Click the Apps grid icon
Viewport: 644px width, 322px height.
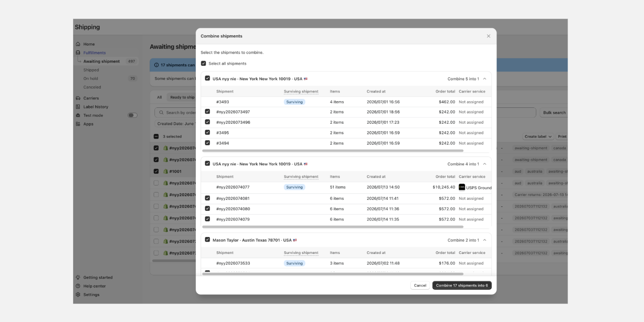pyautogui.click(x=78, y=124)
